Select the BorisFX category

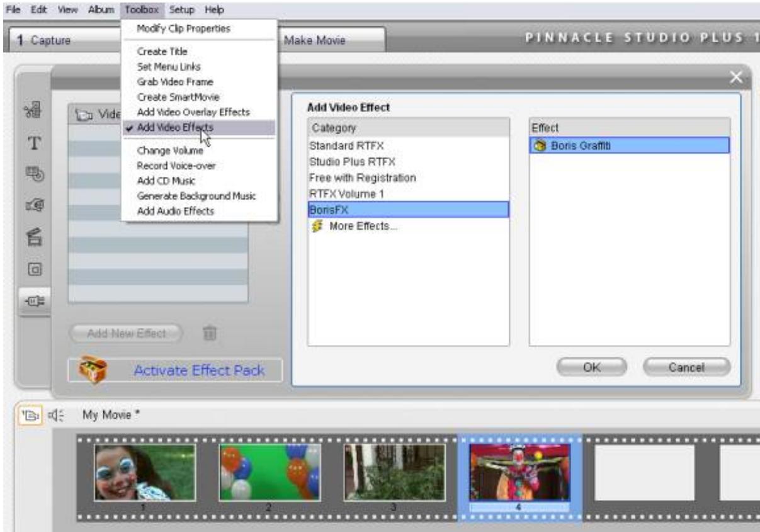(x=408, y=210)
